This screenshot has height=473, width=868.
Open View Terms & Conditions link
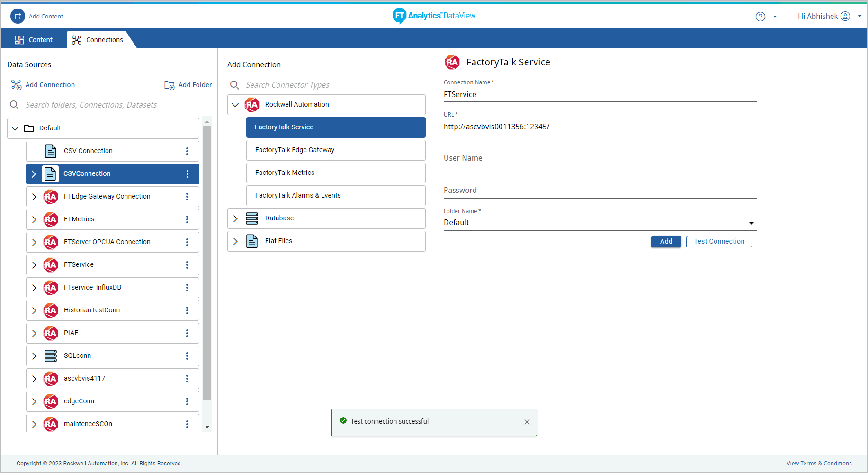point(819,464)
